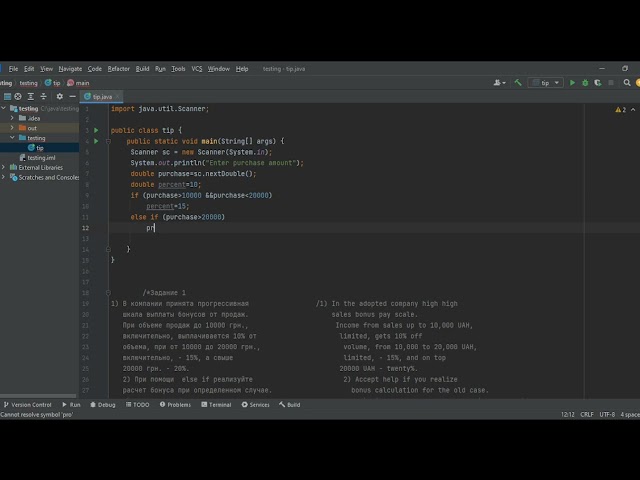Open the Refactor menu
Viewport: 640px width, 480px height.
[x=118, y=69]
